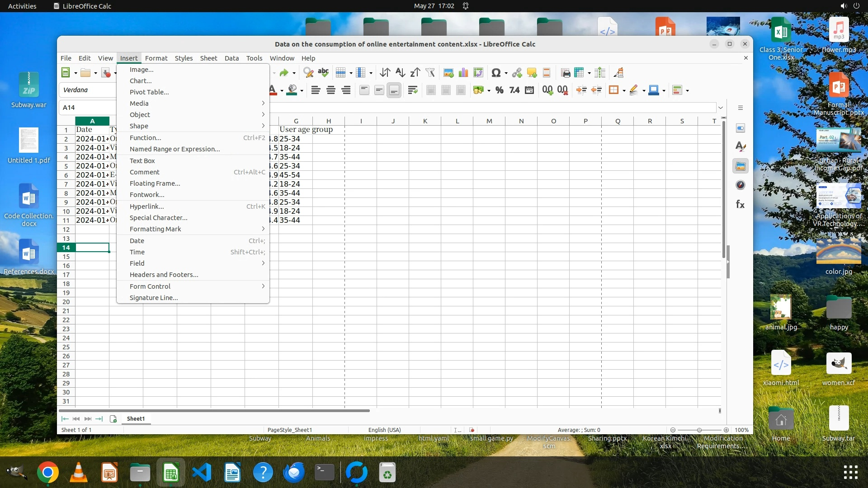Choose Pivot Table... from Insert menu
868x488 pixels.
pos(149,92)
